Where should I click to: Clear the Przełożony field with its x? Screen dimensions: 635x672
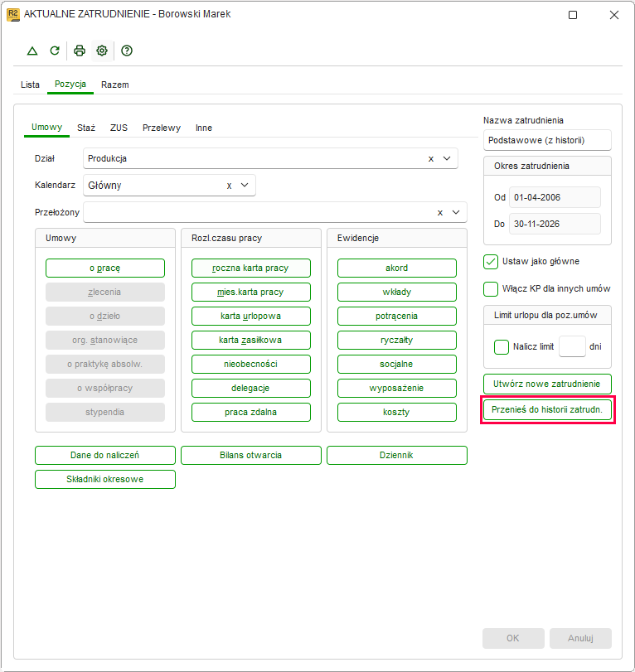pyautogui.click(x=440, y=213)
